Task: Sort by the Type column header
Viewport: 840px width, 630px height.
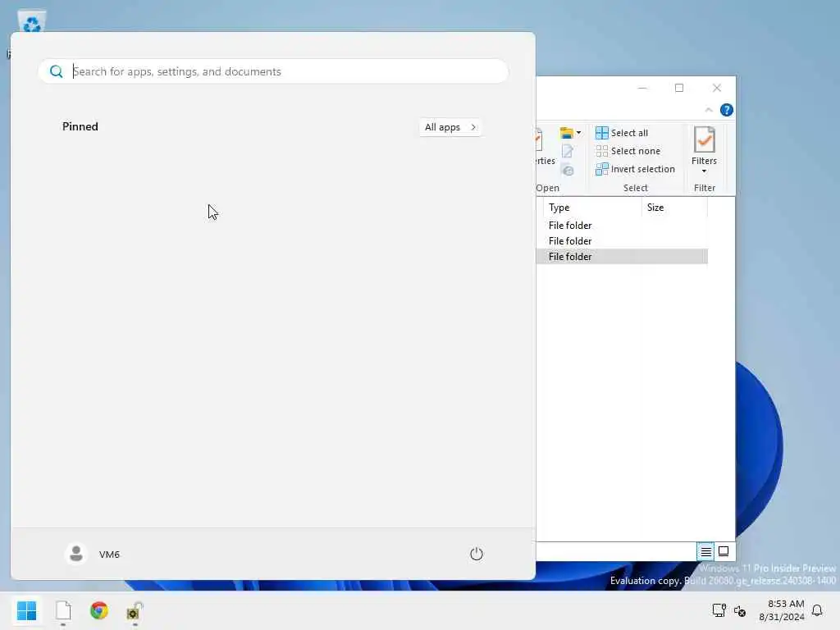Action: click(x=592, y=208)
